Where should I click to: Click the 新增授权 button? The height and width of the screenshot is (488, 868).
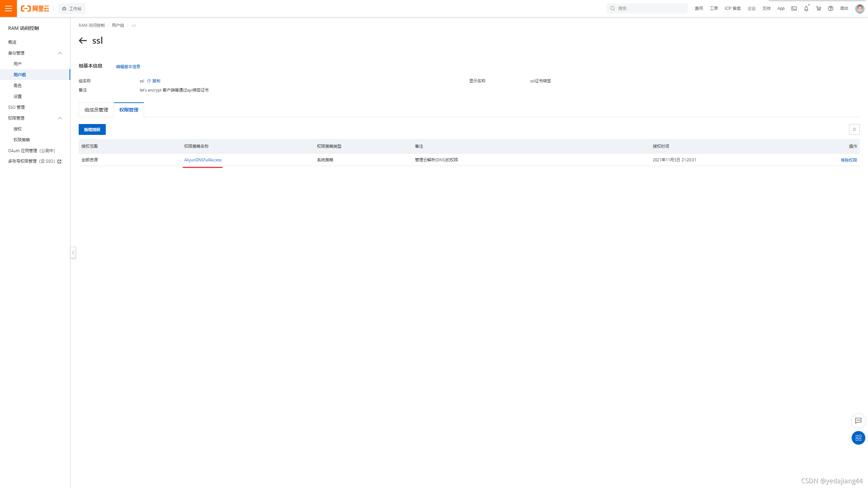pos(92,129)
